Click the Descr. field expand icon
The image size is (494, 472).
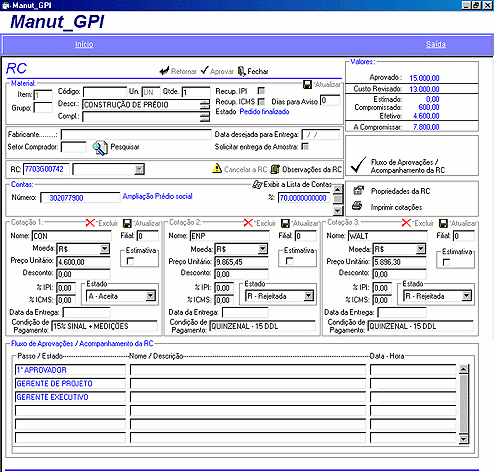205,105
